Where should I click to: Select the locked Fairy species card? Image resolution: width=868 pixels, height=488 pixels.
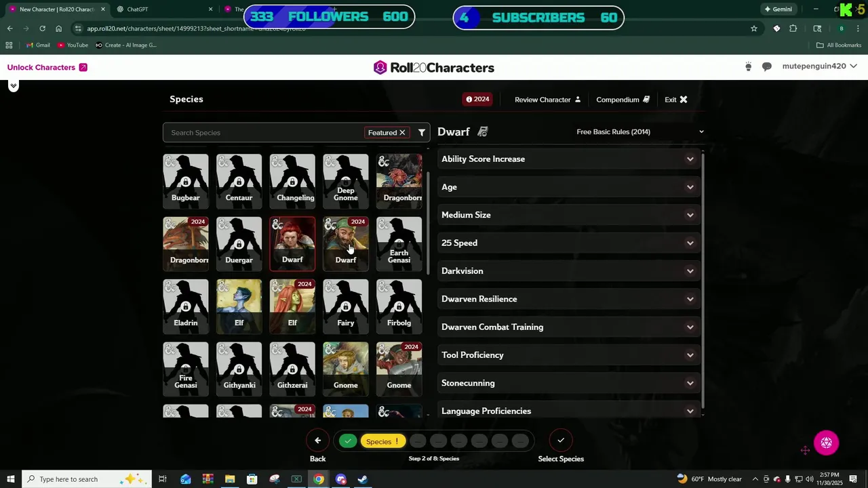[x=346, y=306]
